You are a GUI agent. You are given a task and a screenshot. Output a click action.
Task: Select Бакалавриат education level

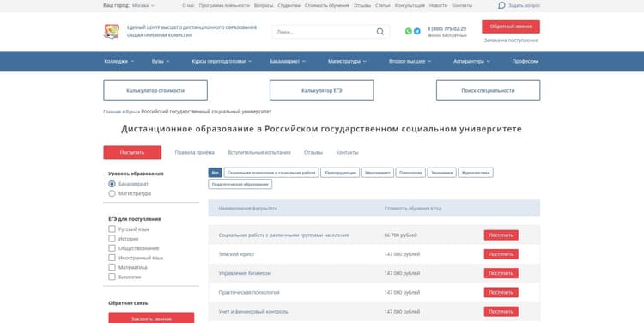pyautogui.click(x=112, y=184)
